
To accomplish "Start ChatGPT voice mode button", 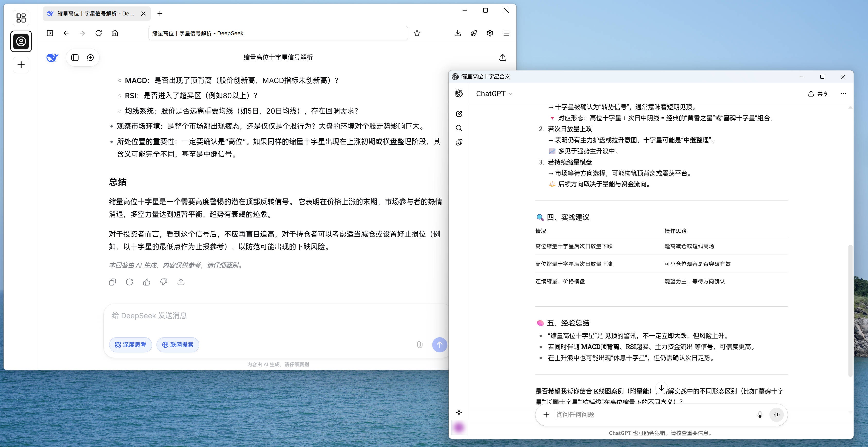I will (776, 415).
